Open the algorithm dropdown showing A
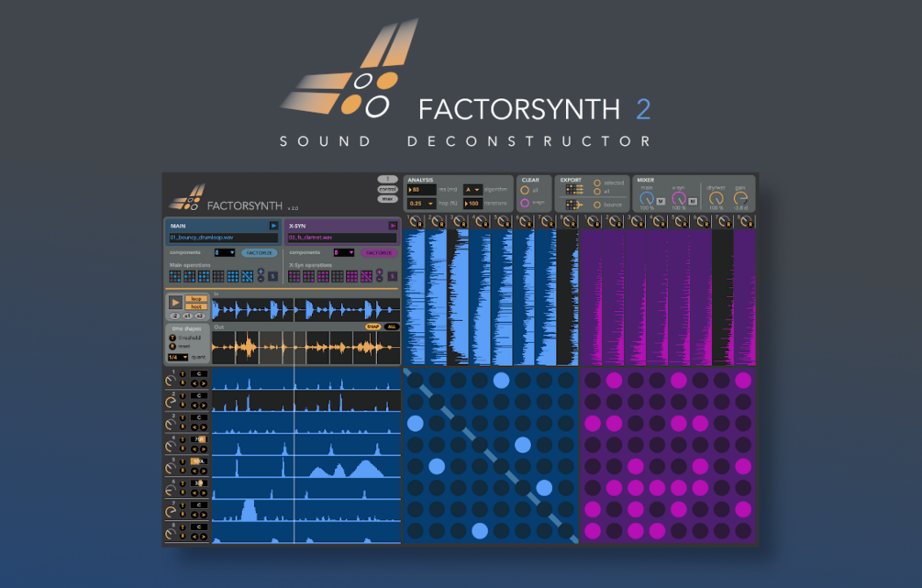922x588 pixels. (472, 189)
